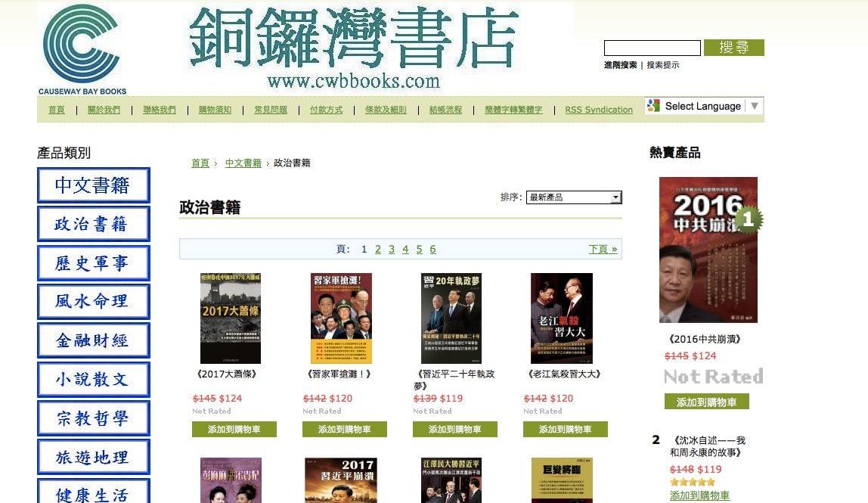
Task: Click the 銅鑼灣書店 site banner
Action: click(x=353, y=47)
